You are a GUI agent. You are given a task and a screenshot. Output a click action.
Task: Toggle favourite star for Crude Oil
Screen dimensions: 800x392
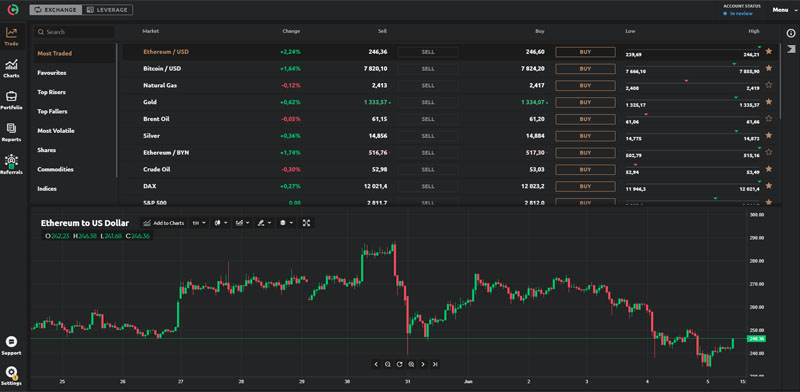tap(769, 169)
